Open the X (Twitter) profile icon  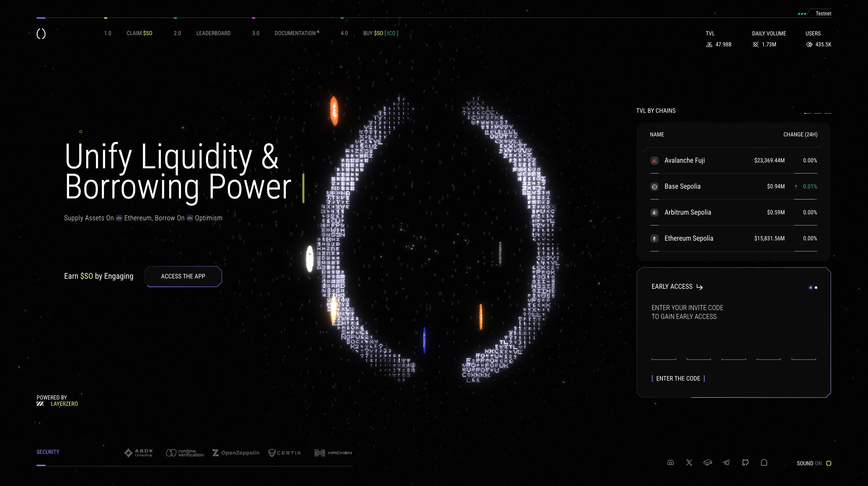click(x=689, y=463)
